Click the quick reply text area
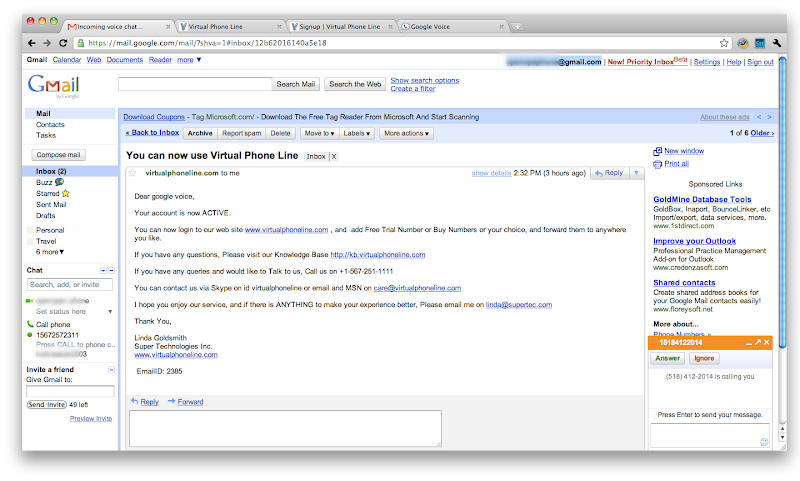 click(x=285, y=428)
